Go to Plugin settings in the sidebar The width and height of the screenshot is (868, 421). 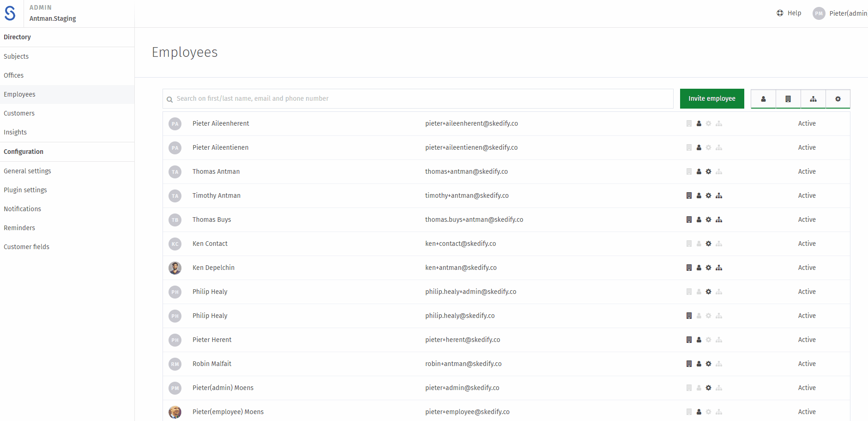pos(25,190)
